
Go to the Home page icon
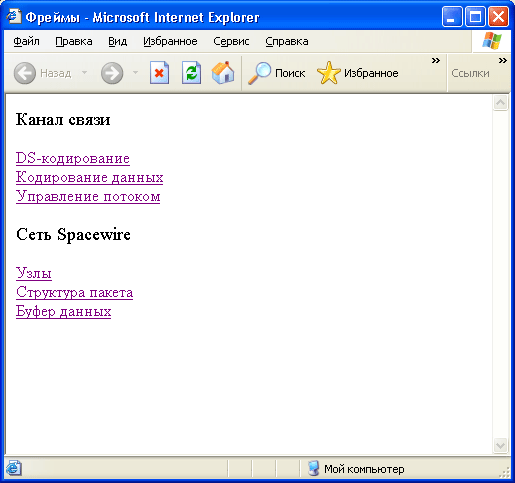[223, 73]
